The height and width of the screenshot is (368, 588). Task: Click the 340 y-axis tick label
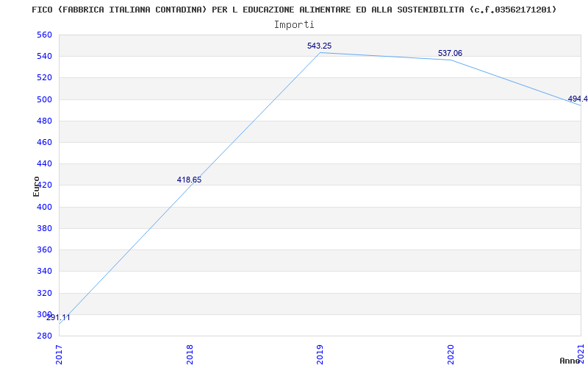tap(44, 271)
